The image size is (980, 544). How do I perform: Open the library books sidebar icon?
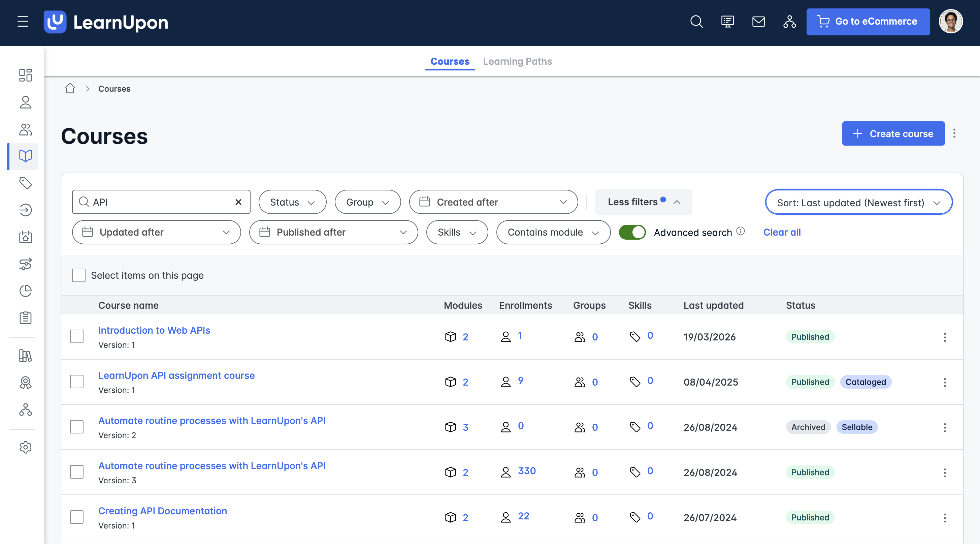(x=26, y=356)
